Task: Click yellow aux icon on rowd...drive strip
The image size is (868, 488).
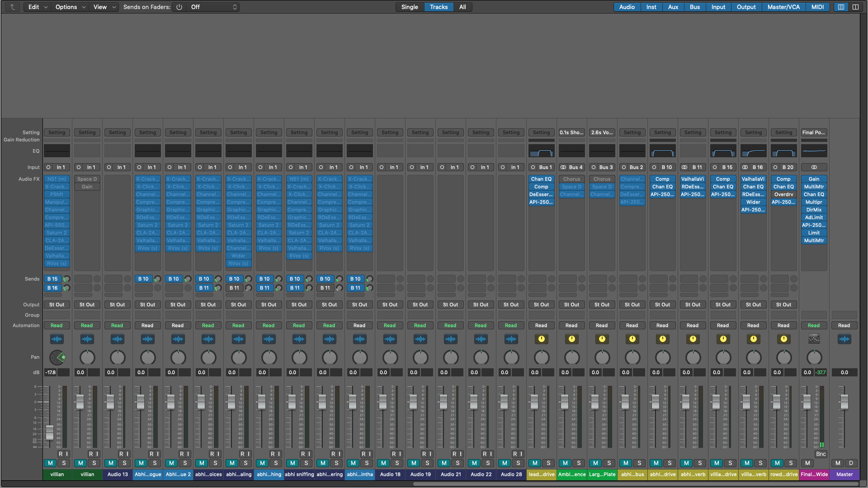Action: (x=783, y=339)
